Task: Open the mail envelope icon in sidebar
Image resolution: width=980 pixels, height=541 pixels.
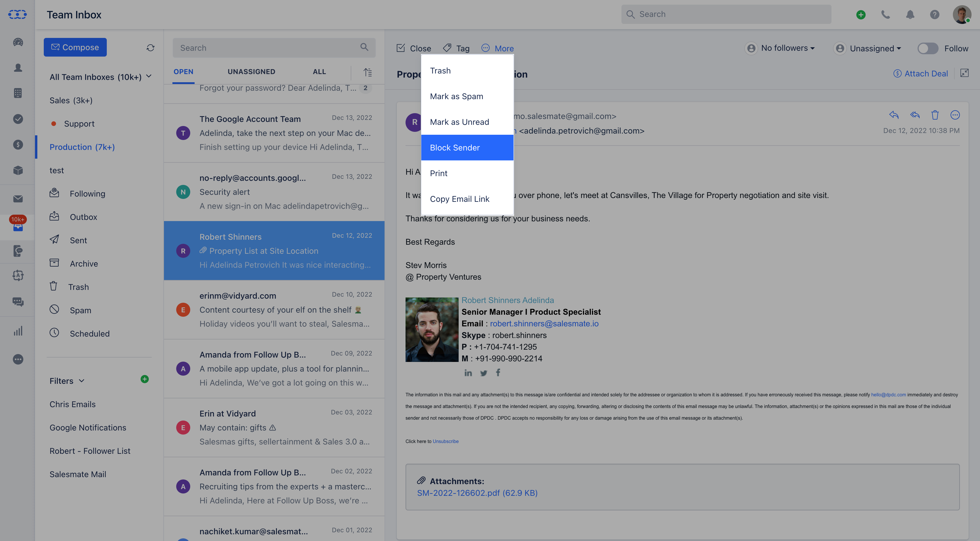Action: click(x=18, y=199)
